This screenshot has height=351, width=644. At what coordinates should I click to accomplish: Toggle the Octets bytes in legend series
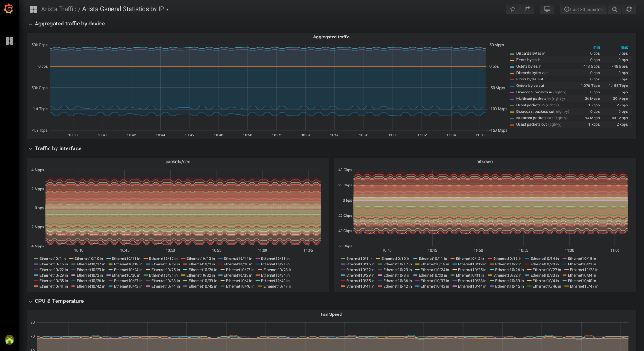[528, 66]
